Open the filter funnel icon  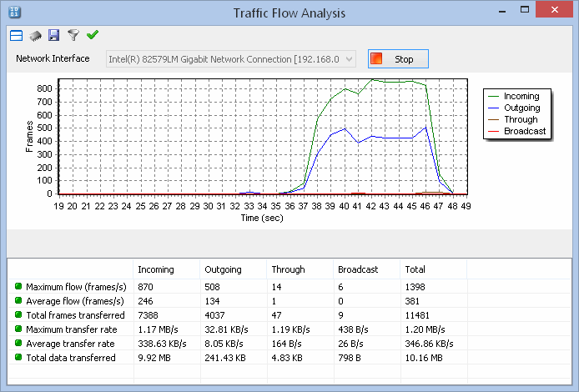[x=73, y=36]
